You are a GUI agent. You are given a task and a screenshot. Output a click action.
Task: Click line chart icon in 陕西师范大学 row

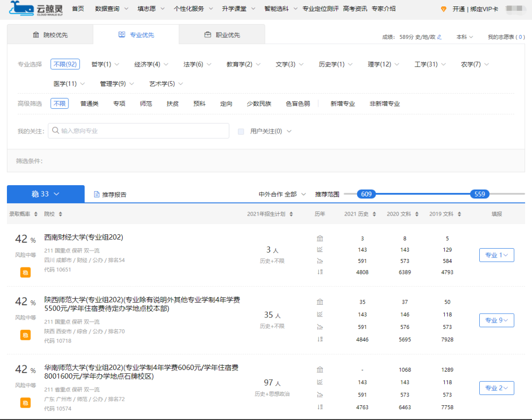(x=320, y=315)
